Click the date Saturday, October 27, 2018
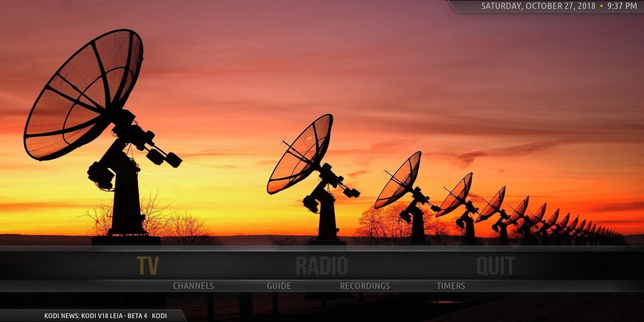This screenshot has height=322, width=644. tap(538, 6)
